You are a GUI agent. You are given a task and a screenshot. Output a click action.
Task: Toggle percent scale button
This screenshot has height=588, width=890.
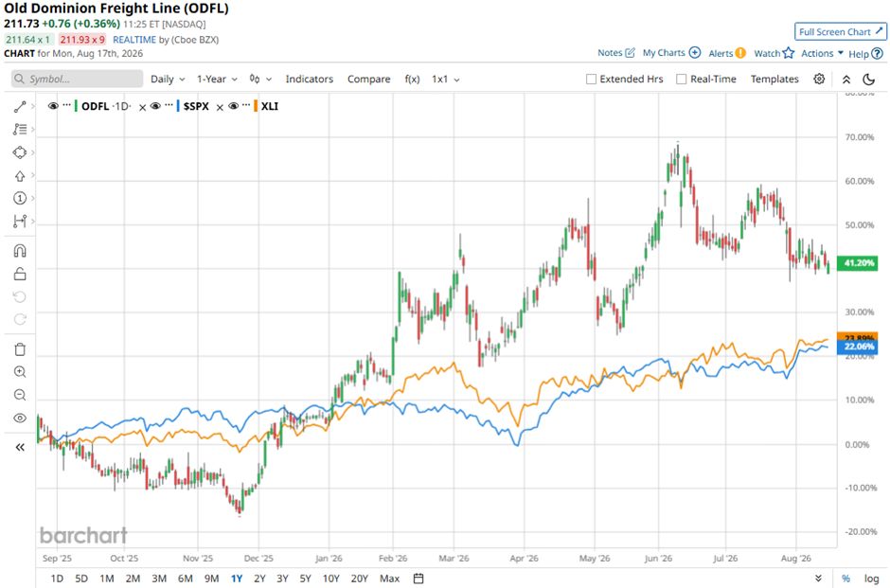pyautogui.click(x=845, y=579)
